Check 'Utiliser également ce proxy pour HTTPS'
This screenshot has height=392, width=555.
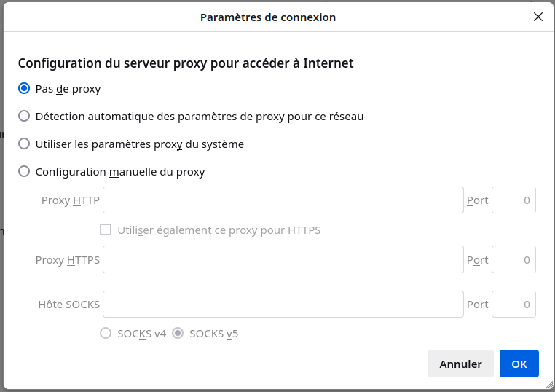click(106, 230)
